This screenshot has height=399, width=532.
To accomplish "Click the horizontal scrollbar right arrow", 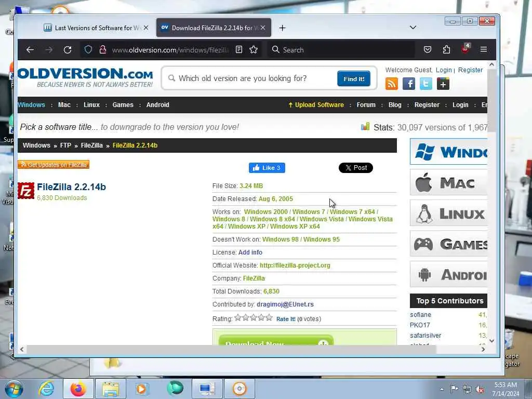I will pyautogui.click(x=483, y=349).
